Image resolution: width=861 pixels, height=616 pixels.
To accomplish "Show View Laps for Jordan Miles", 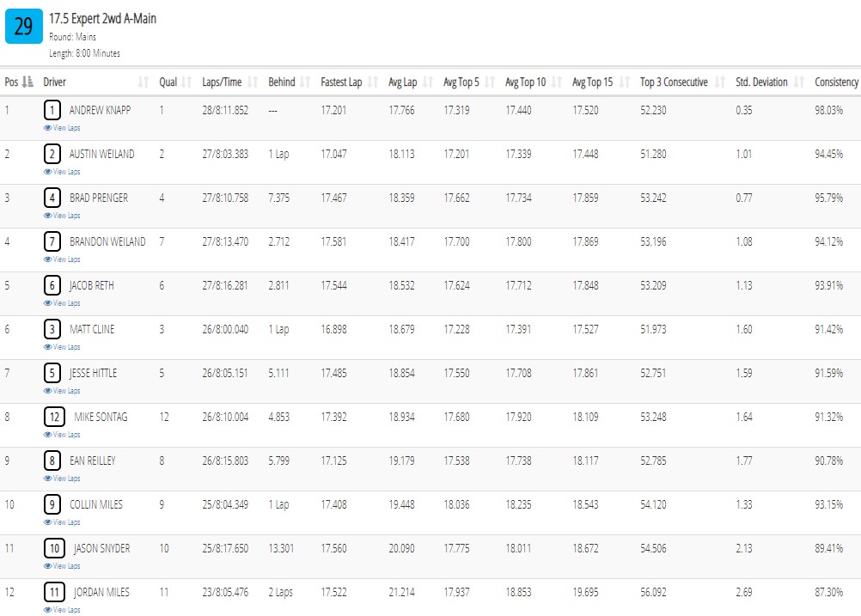I will point(62,610).
